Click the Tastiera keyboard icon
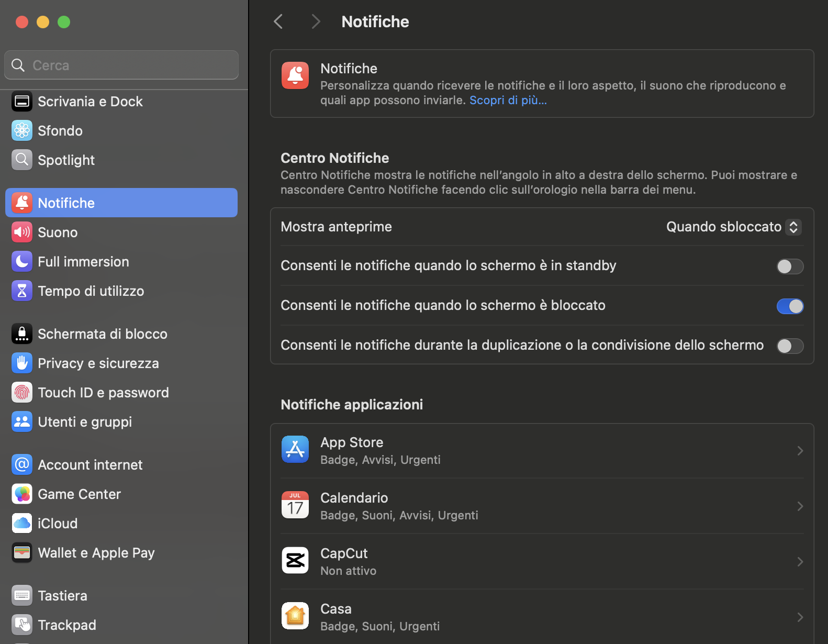The width and height of the screenshot is (828, 644). [x=22, y=596]
